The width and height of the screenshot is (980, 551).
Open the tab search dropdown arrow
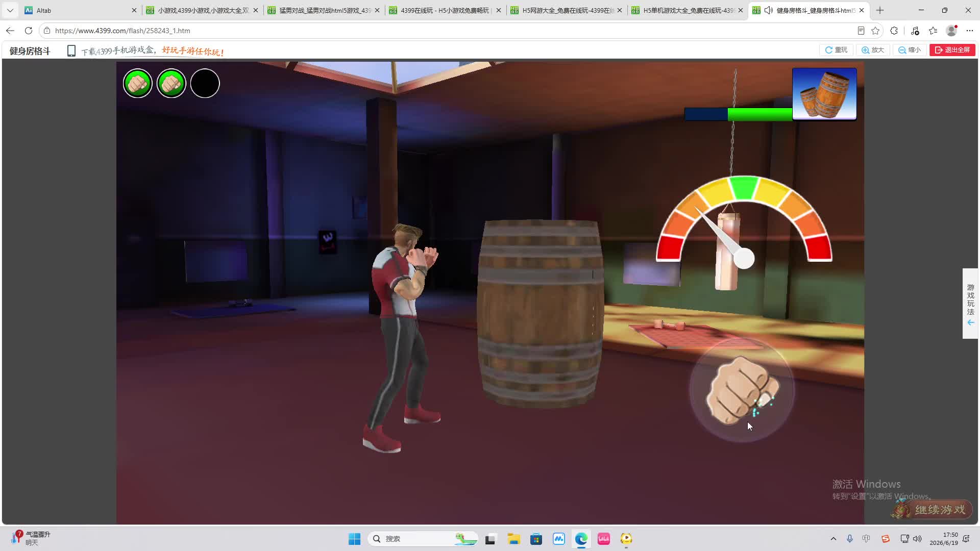10,10
